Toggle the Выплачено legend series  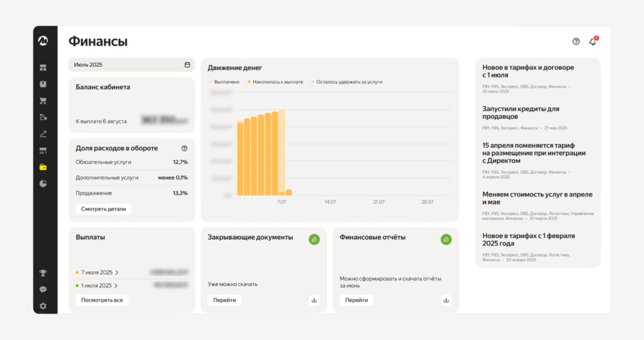(x=224, y=82)
